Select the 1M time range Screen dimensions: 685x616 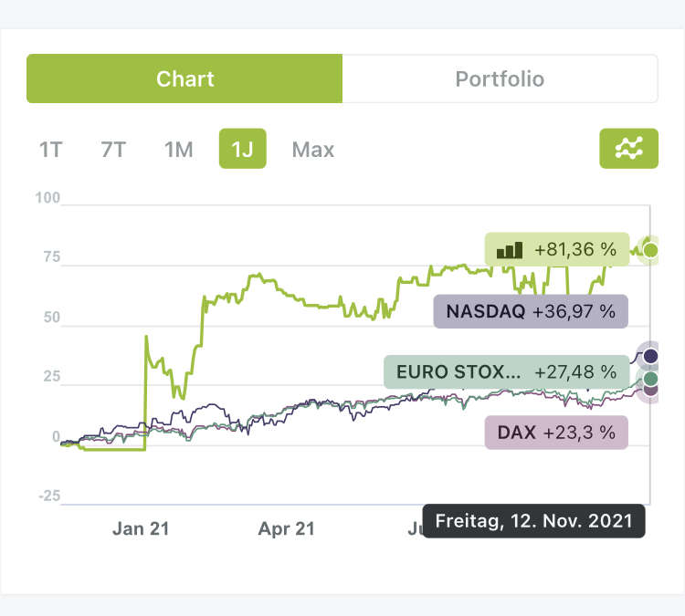pyautogui.click(x=178, y=150)
